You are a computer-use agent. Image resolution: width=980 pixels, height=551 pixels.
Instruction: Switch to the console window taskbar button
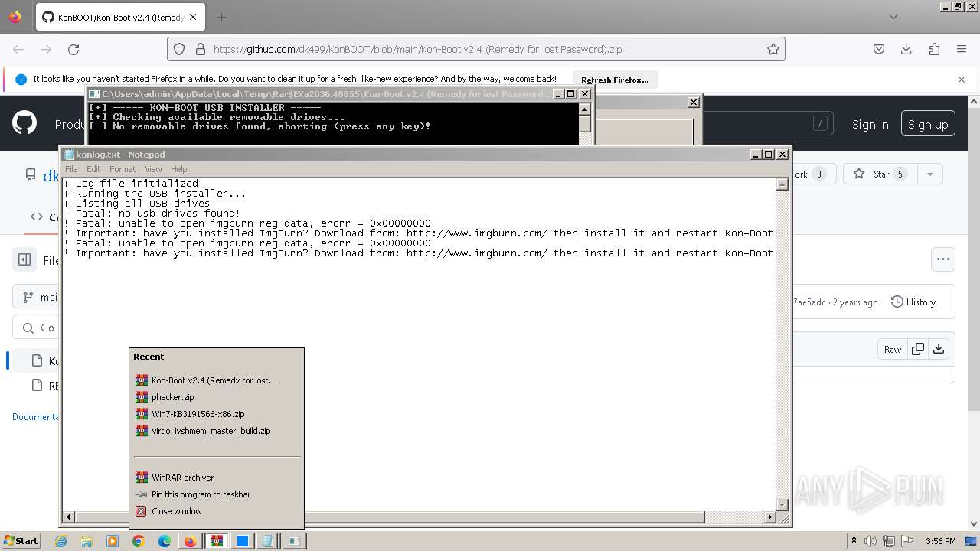pyautogui.click(x=294, y=541)
